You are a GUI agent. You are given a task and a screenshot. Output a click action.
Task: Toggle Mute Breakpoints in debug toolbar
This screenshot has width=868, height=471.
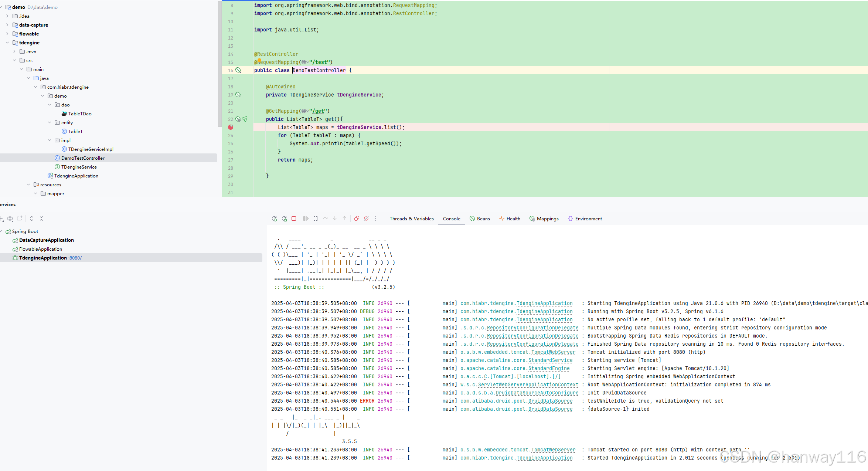click(366, 219)
